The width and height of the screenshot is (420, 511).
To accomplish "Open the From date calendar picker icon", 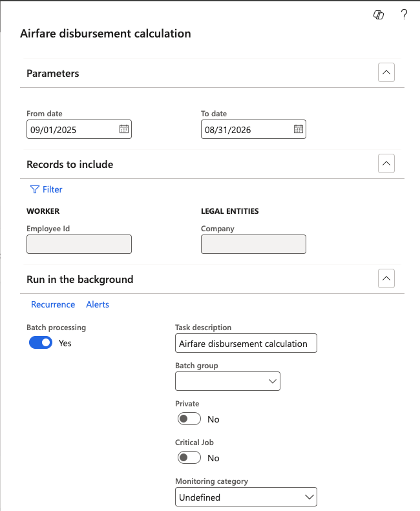I will 124,129.
